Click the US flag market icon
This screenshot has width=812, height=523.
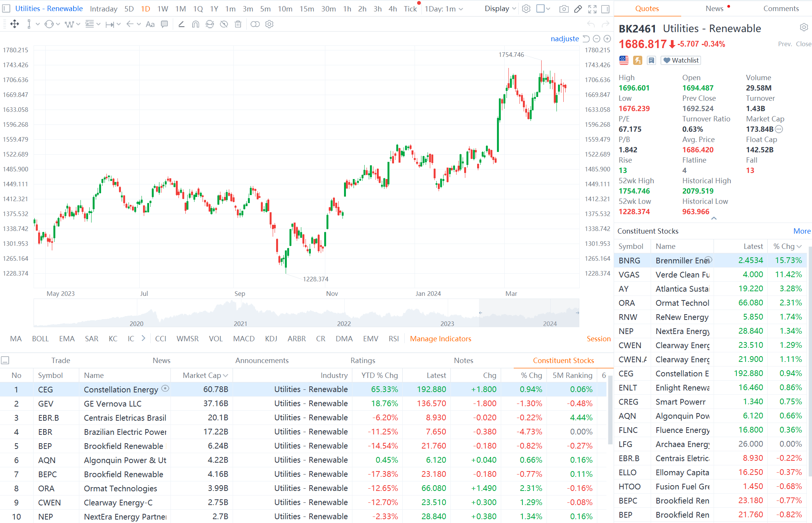pos(624,60)
